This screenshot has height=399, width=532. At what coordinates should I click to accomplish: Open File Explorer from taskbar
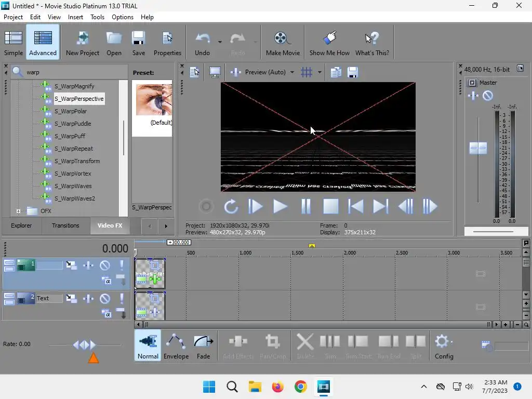pyautogui.click(x=255, y=387)
